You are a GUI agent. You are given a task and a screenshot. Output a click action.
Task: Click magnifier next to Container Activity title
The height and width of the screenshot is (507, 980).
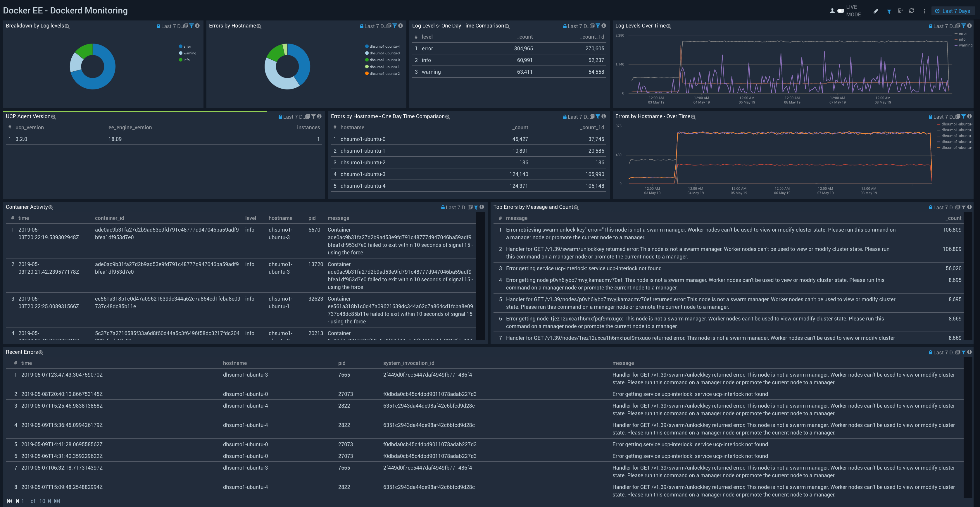pyautogui.click(x=51, y=208)
